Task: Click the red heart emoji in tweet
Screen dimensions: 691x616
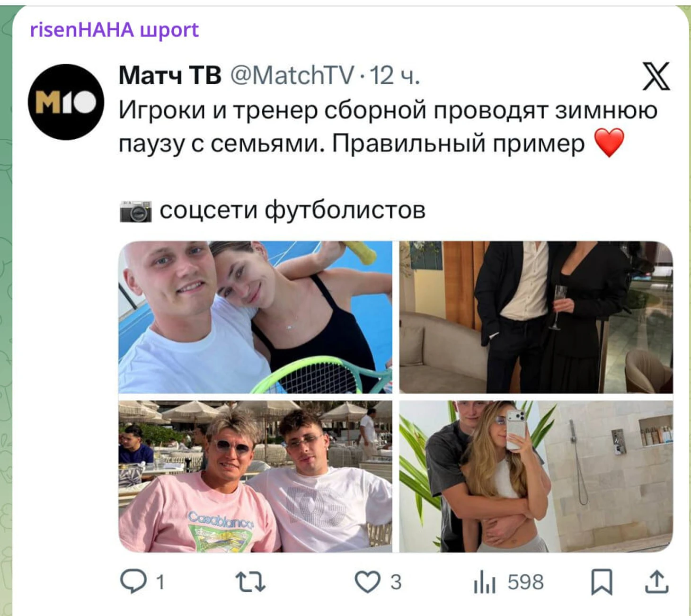Action: [609, 143]
